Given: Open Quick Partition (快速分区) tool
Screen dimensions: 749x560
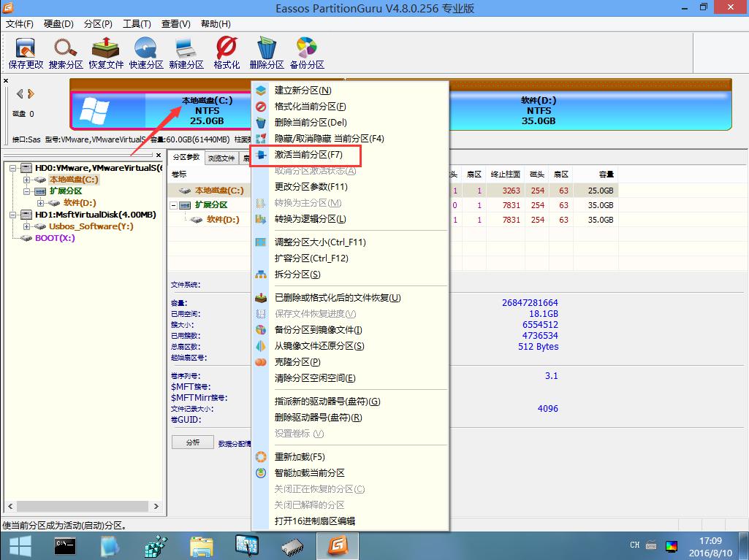Looking at the screenshot, I should pyautogui.click(x=146, y=53).
